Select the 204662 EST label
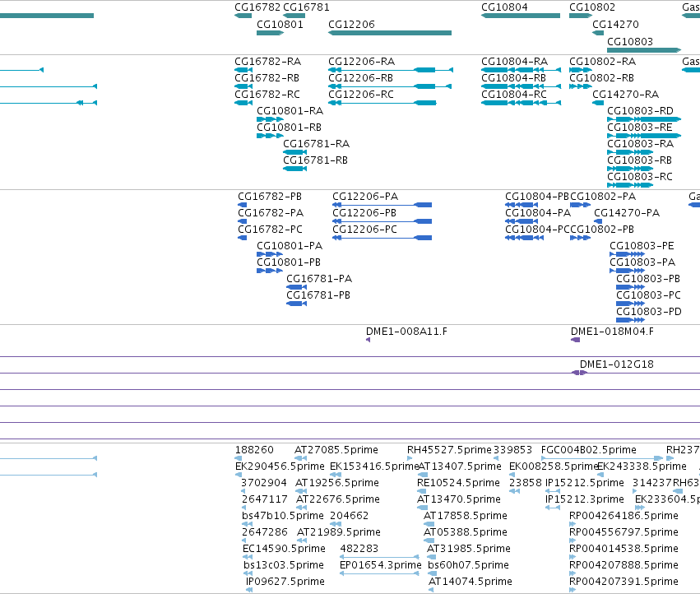This screenshot has width=700, height=594. [x=349, y=515]
